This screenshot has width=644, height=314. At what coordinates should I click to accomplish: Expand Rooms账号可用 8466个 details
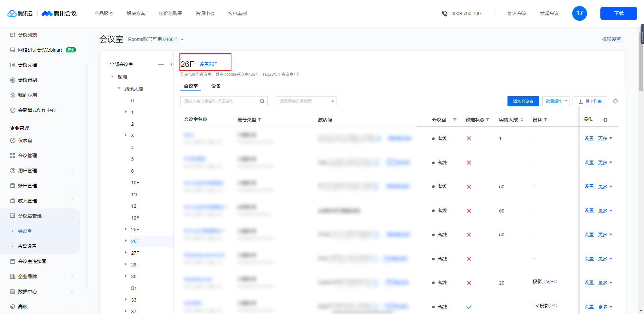pos(182,40)
